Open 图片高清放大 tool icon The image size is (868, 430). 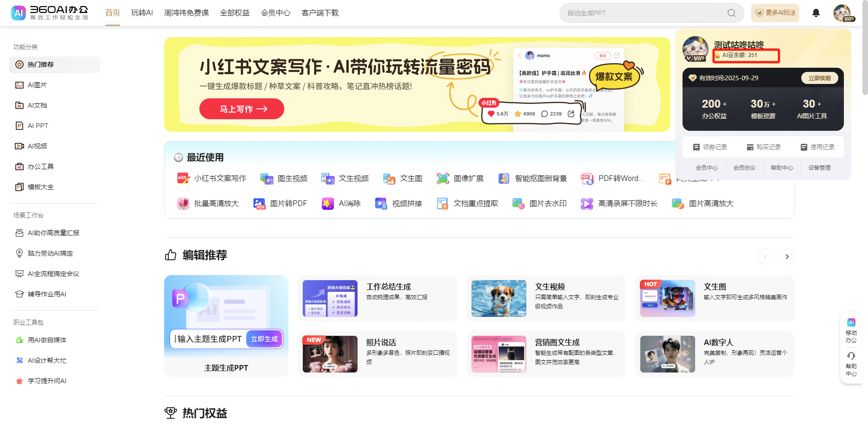point(678,203)
